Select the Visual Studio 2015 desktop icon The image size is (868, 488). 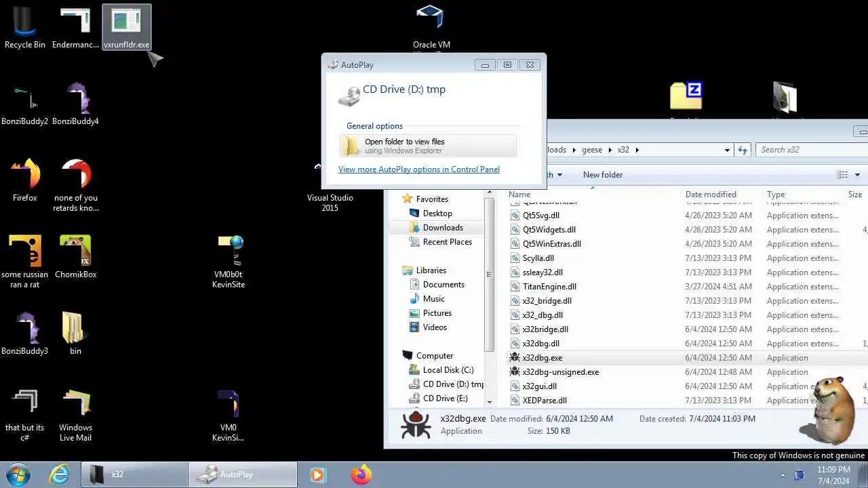pyautogui.click(x=330, y=186)
